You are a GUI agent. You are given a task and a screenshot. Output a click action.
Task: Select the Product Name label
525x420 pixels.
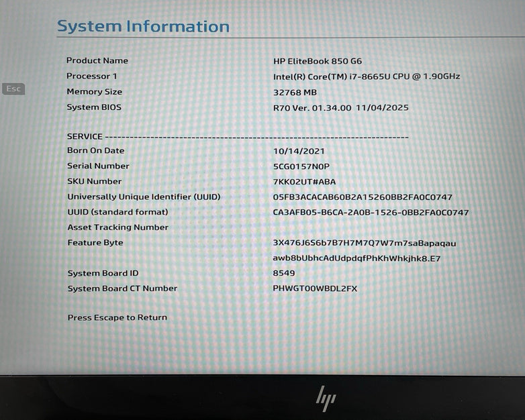(97, 60)
